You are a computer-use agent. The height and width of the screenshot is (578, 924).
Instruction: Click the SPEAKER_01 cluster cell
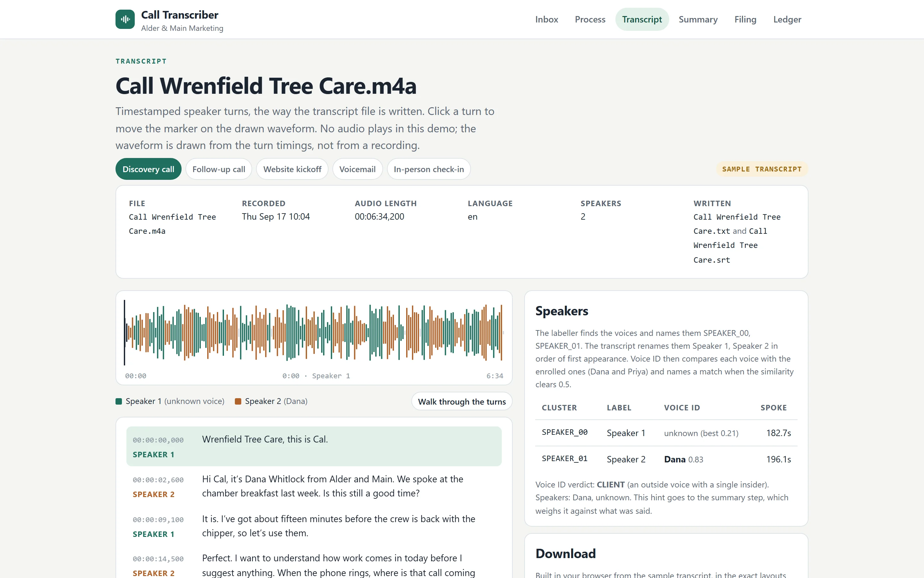pyautogui.click(x=564, y=459)
